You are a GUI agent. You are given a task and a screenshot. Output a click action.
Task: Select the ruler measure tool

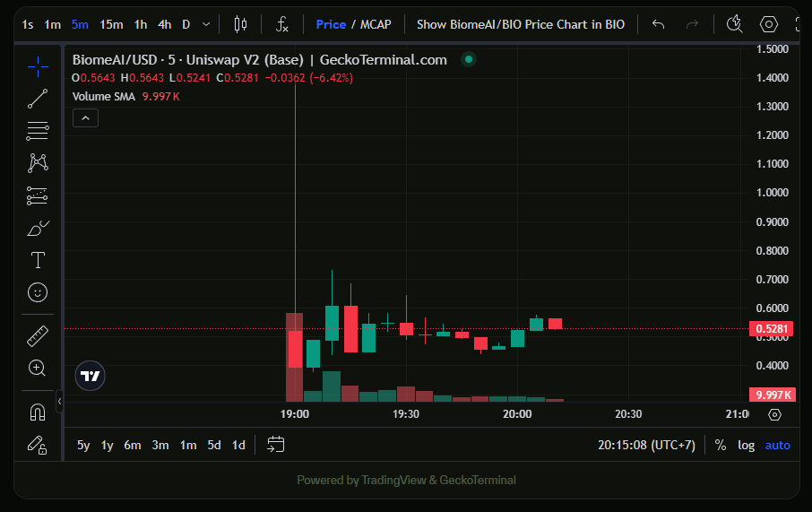38,336
